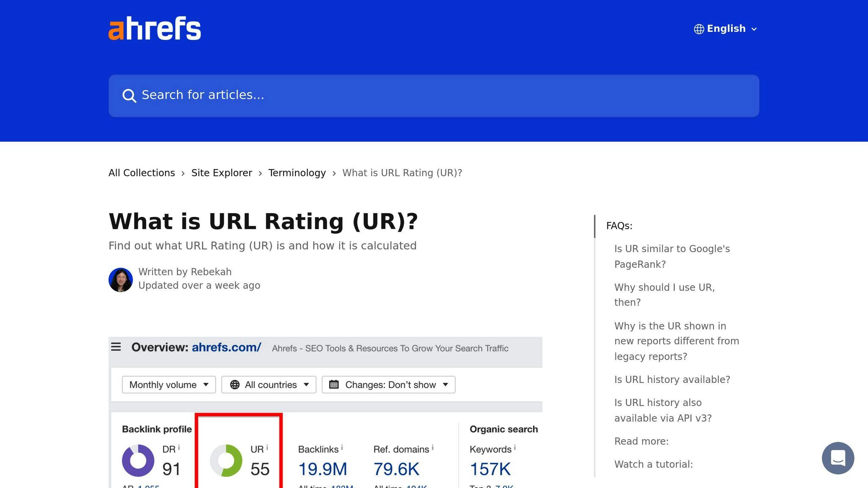
Task: Click the 'What is URL Rating (UR)?' heading
Action: [263, 222]
